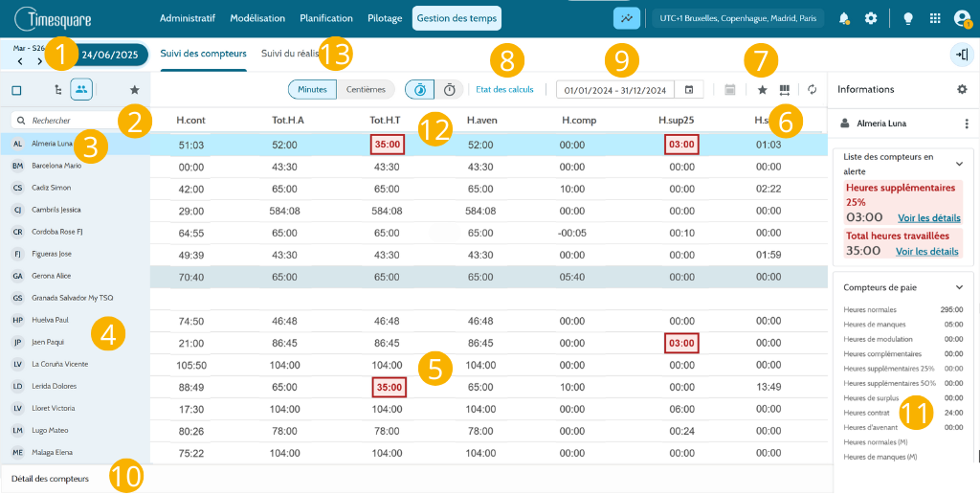Image resolution: width=980 pixels, height=495 pixels.
Task: Click the lightbulb tips icon
Action: coord(908,18)
